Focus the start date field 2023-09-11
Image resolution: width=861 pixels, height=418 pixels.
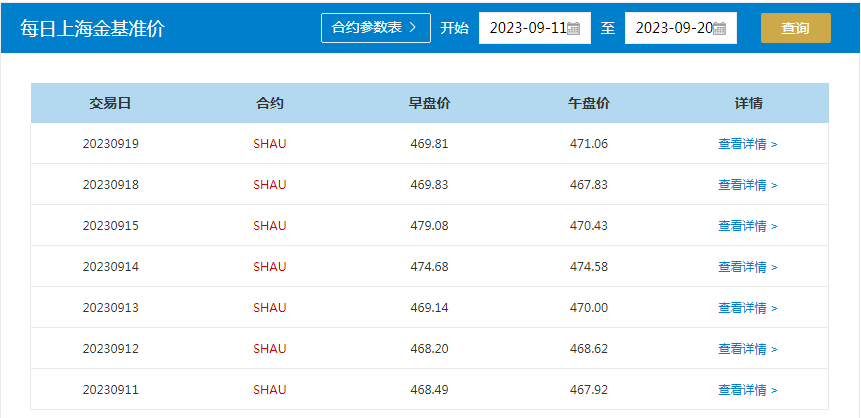(x=525, y=28)
